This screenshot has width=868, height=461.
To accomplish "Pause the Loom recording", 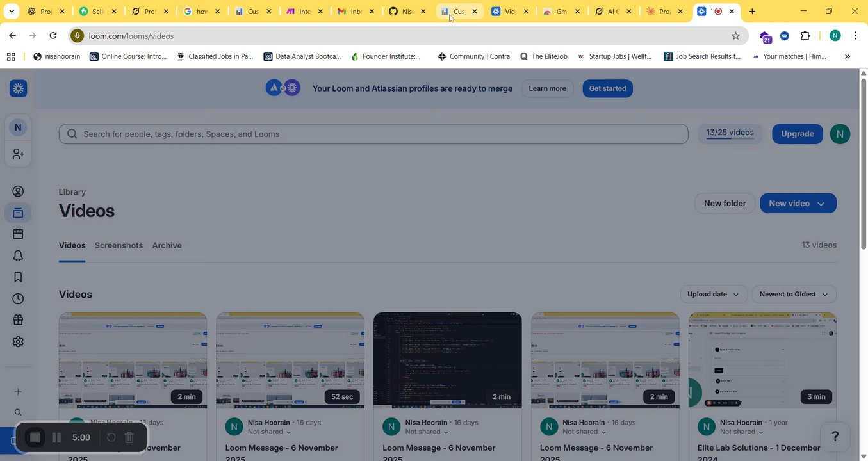I will tap(56, 437).
